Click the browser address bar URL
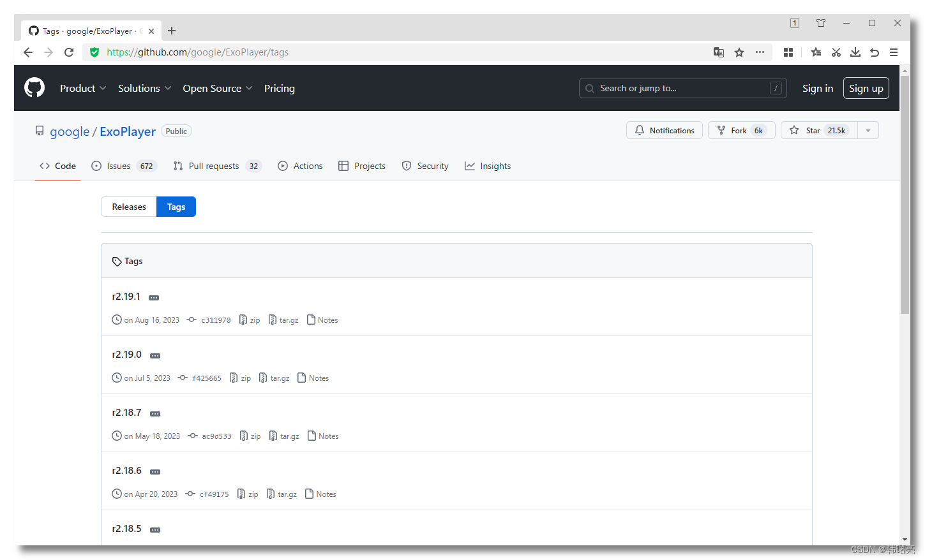The height and width of the screenshot is (560, 925). 198,52
